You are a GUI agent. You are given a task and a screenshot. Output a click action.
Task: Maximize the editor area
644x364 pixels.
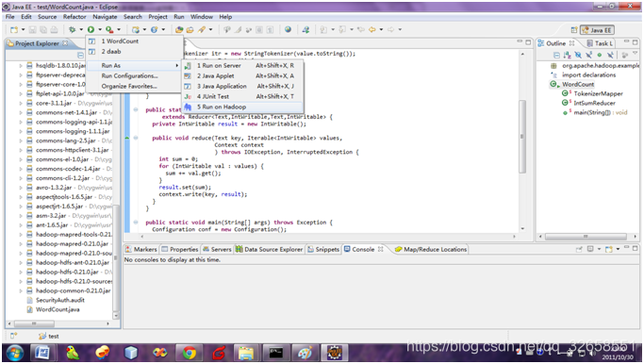(528, 42)
